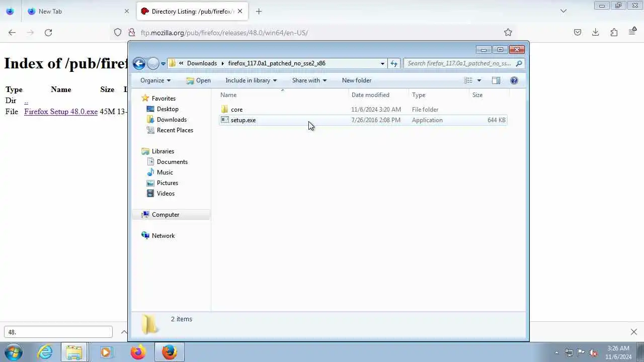Click '11/6/2024 3:20 AM' date of core folder

(376, 110)
